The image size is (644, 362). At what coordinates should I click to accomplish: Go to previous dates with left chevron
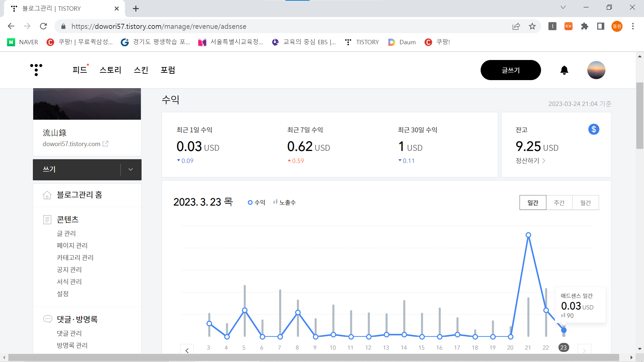(187, 350)
